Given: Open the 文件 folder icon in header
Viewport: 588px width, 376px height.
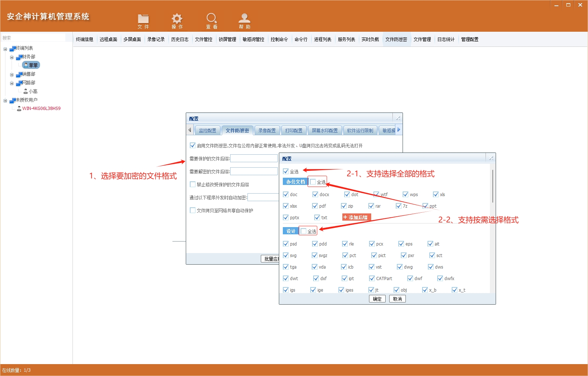Looking at the screenshot, I should (143, 18).
